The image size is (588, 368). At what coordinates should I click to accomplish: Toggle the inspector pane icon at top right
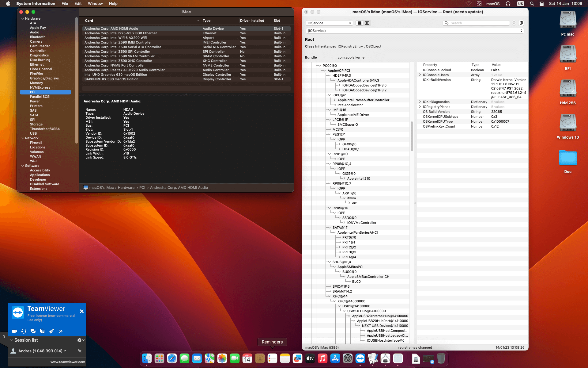522,23
